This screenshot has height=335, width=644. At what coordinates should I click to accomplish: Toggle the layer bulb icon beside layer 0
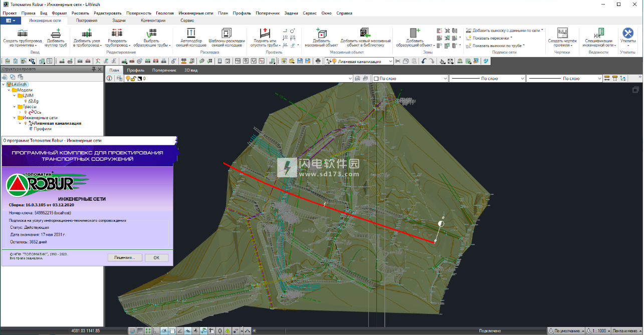(127, 79)
